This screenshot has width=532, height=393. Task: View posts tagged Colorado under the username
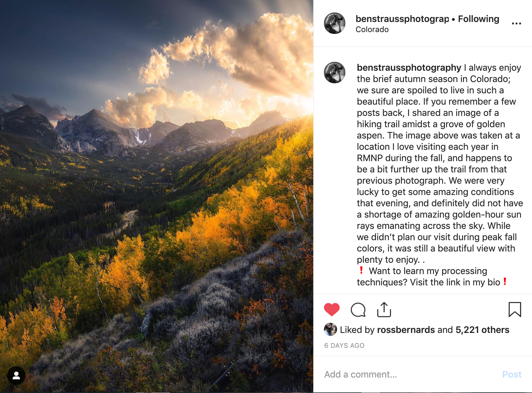point(372,29)
